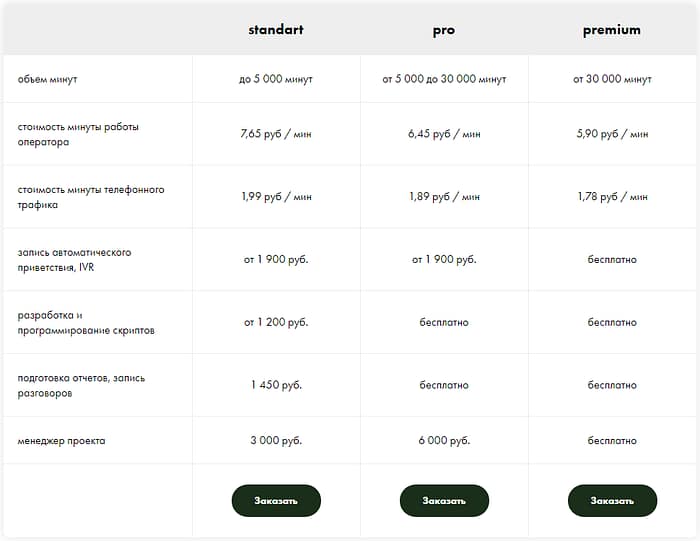
Task: Select 'запись автоматического приветствия, IVR' label
Action: coord(74,260)
